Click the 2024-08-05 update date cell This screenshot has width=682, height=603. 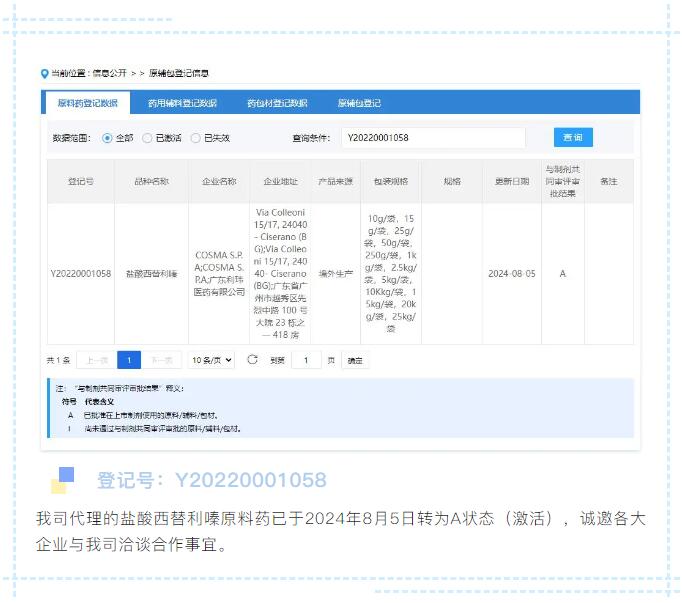512,274
